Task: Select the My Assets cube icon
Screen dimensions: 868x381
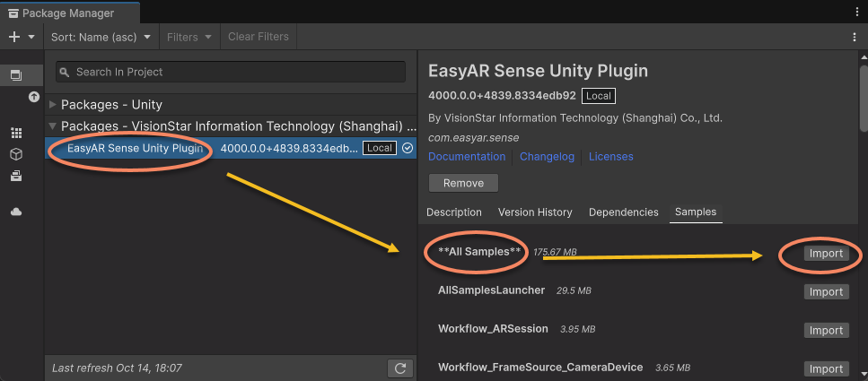Action: click(x=16, y=154)
